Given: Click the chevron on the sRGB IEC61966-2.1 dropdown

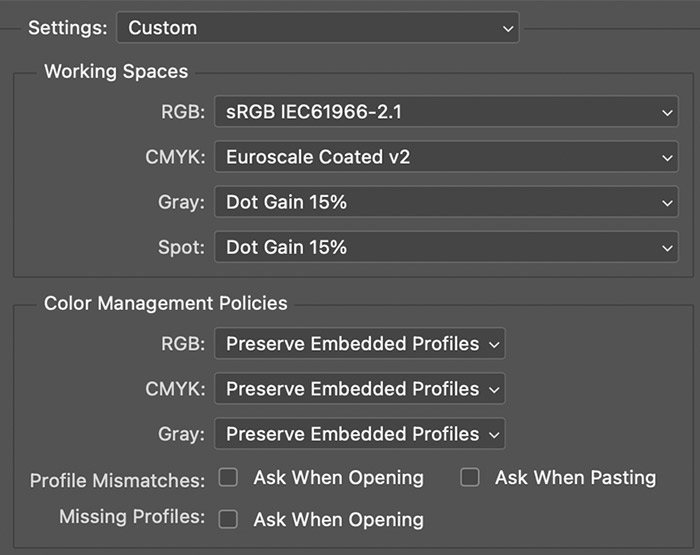Looking at the screenshot, I should (x=667, y=114).
